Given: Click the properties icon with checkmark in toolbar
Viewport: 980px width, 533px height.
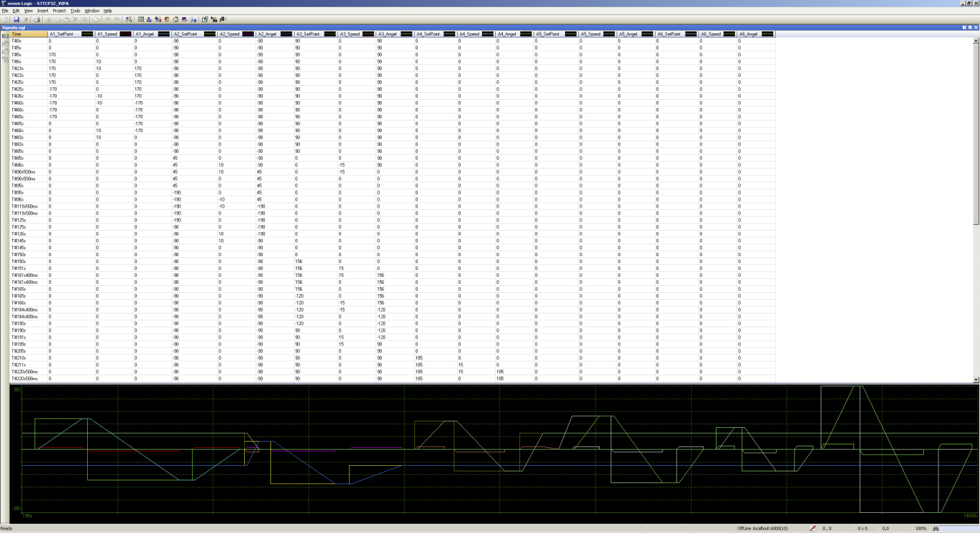Looking at the screenshot, I should click(204, 19).
